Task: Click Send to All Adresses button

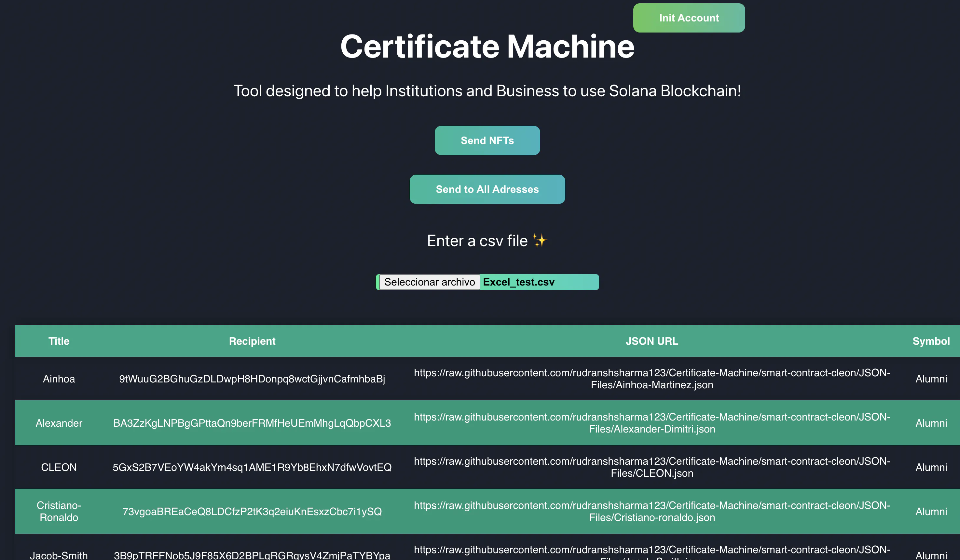Action: (487, 189)
